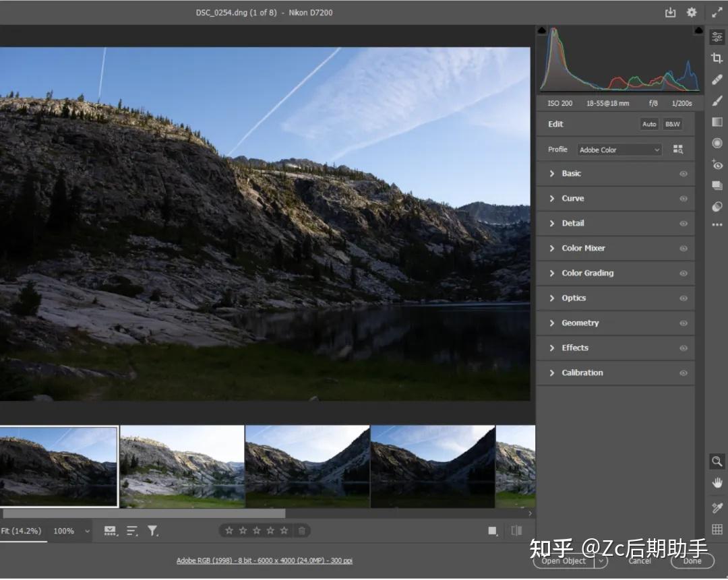728x580 pixels.
Task: Select the Zoom tool
Action: coord(717,461)
